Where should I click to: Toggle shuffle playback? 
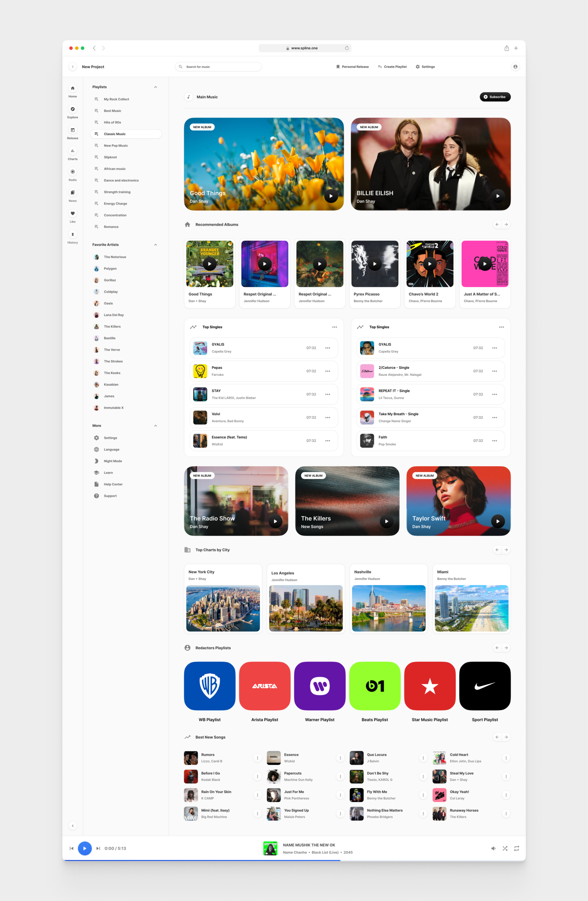point(505,848)
